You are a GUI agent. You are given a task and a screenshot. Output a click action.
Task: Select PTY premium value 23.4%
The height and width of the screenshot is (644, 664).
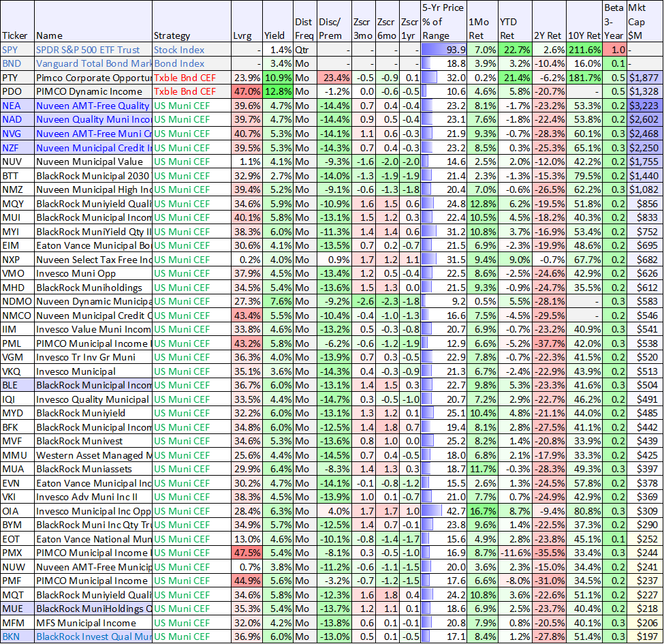334,78
